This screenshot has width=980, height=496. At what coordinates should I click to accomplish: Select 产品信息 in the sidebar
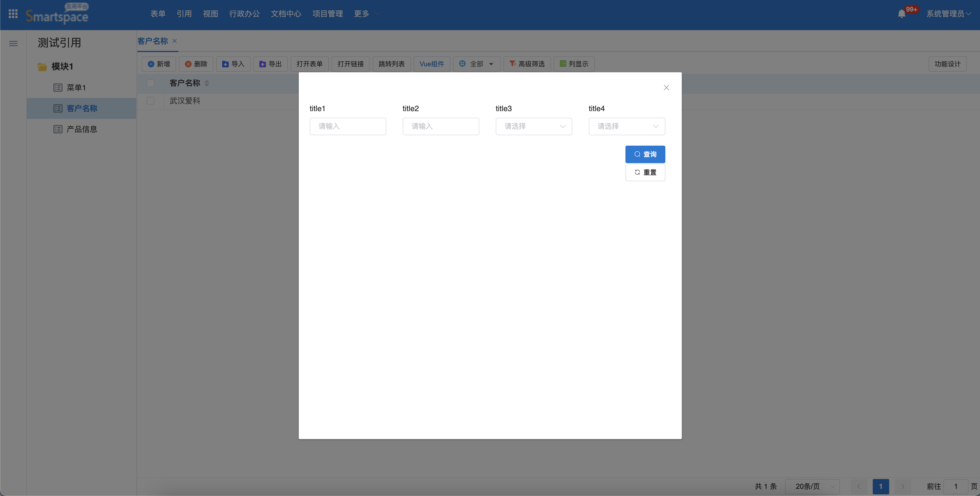tap(82, 129)
